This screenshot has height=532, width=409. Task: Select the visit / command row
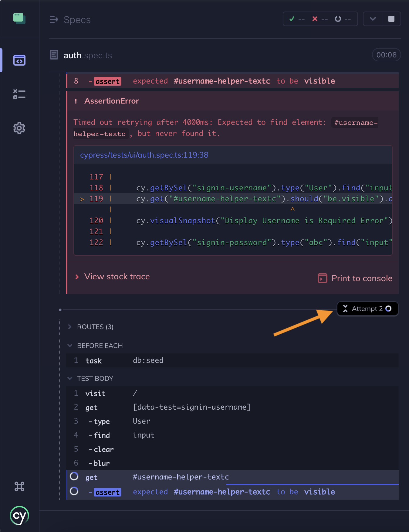tap(232, 393)
